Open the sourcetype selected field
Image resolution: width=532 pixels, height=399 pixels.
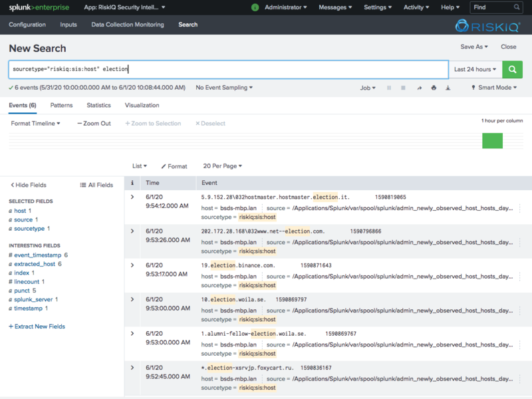click(x=29, y=229)
